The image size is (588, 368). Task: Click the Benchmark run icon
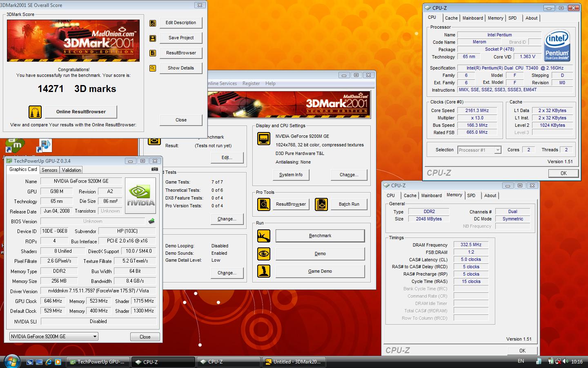point(264,236)
